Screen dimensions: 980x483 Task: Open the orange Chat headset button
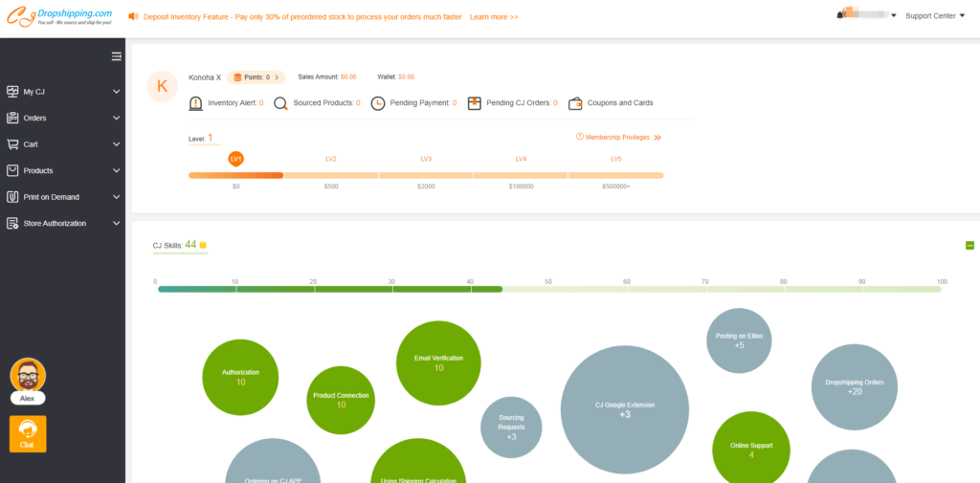[x=28, y=433]
